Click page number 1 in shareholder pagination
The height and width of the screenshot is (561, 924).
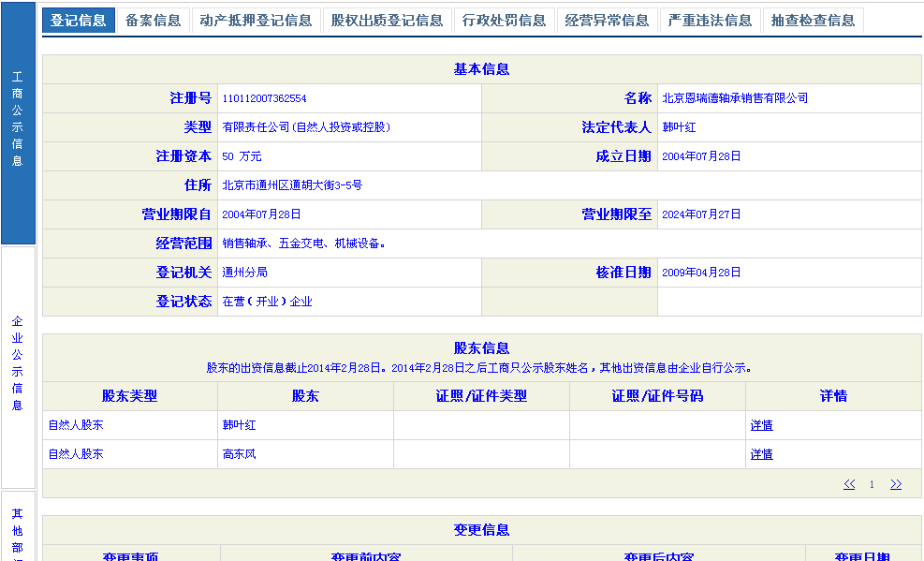(872, 484)
